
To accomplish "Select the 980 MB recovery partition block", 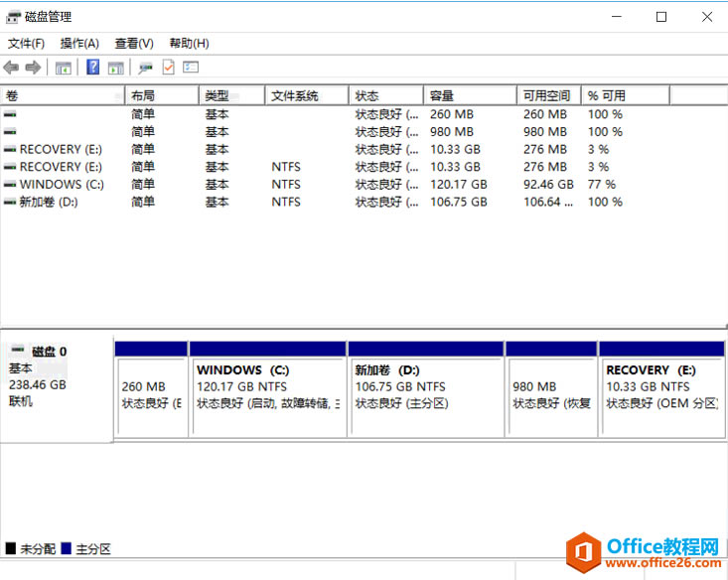I will coord(551,389).
